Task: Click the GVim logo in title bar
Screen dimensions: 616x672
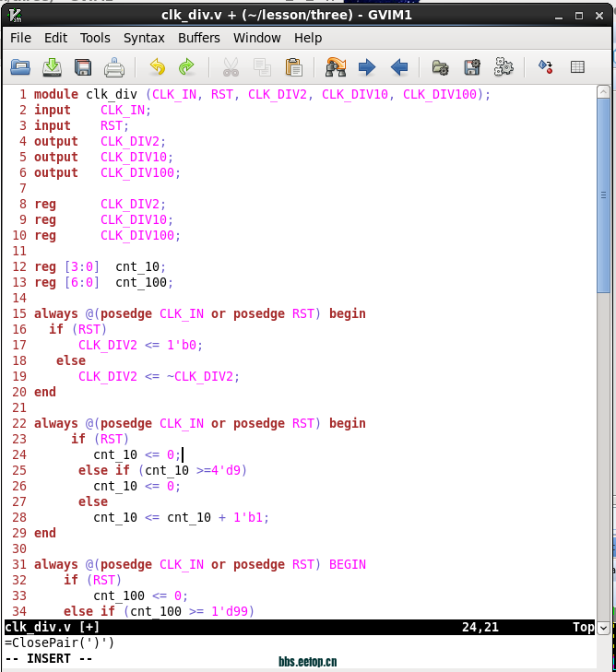Action: [15, 16]
